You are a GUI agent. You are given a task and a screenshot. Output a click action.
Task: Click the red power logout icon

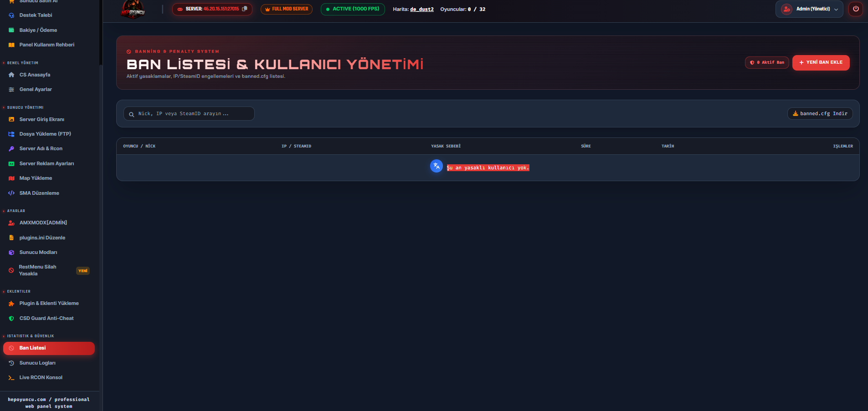(x=856, y=9)
